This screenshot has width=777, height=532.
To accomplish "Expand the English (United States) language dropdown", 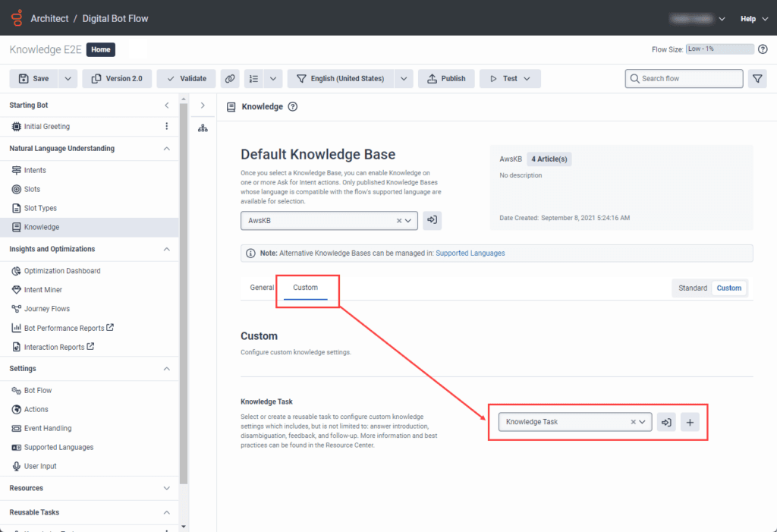I will (404, 78).
